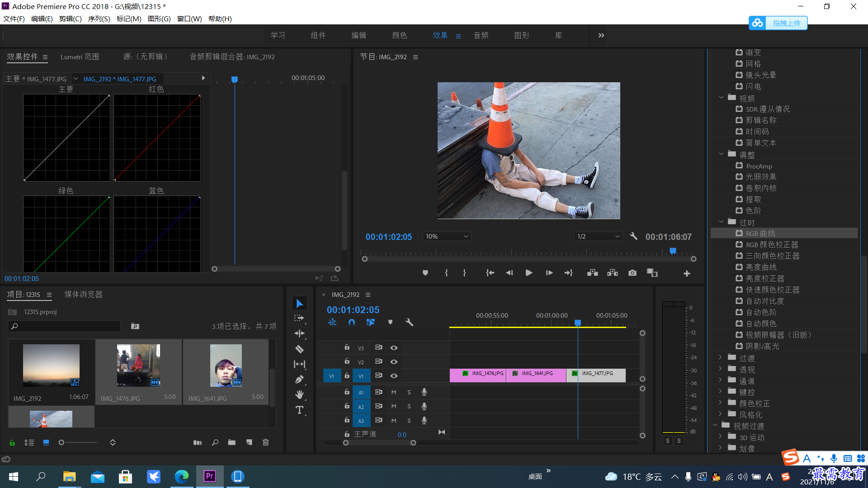Toggle V2 track output eye

click(x=394, y=362)
